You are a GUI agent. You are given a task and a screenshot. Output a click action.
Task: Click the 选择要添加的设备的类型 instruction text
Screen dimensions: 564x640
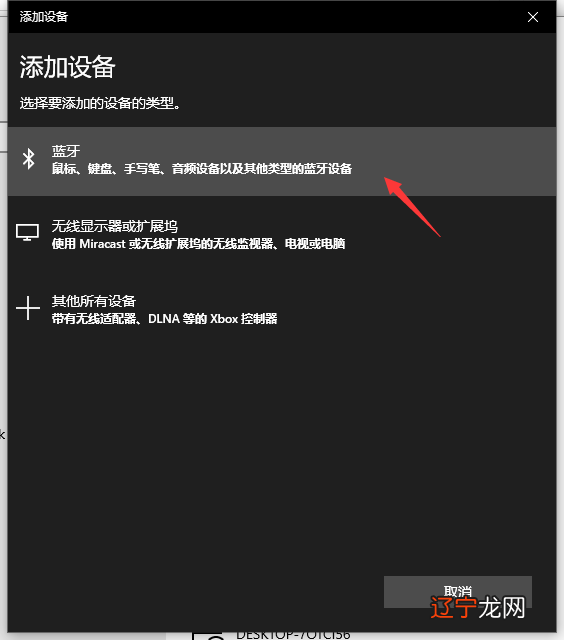point(100,103)
